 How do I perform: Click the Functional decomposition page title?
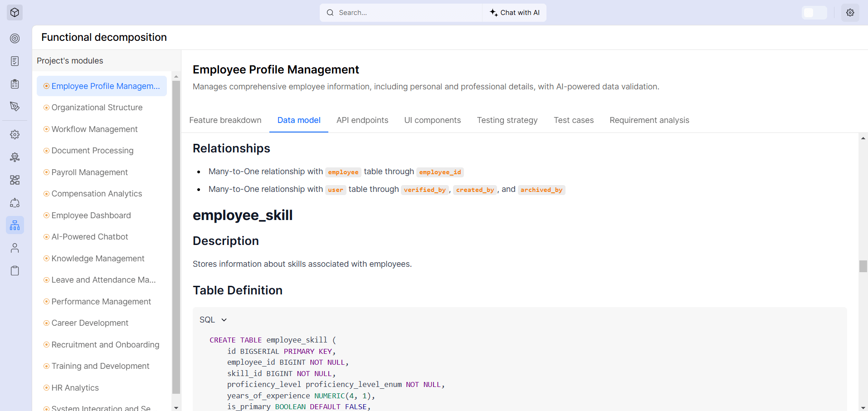(x=104, y=37)
